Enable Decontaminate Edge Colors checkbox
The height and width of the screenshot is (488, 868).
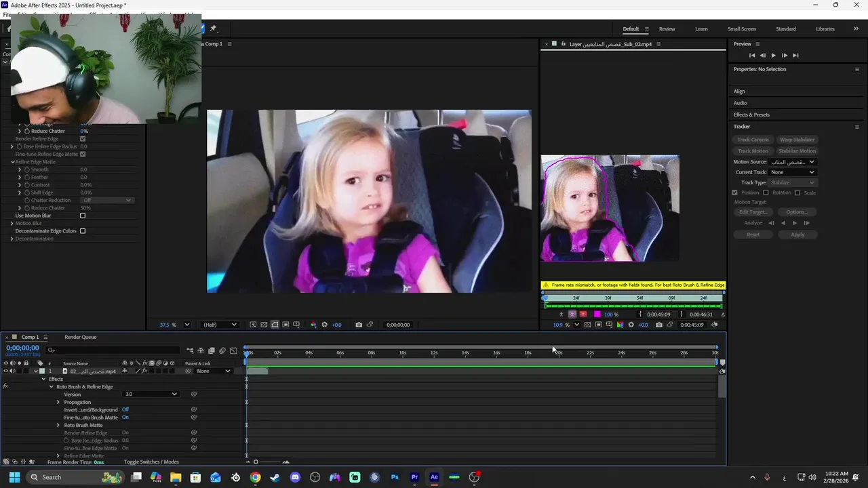[83, 231]
